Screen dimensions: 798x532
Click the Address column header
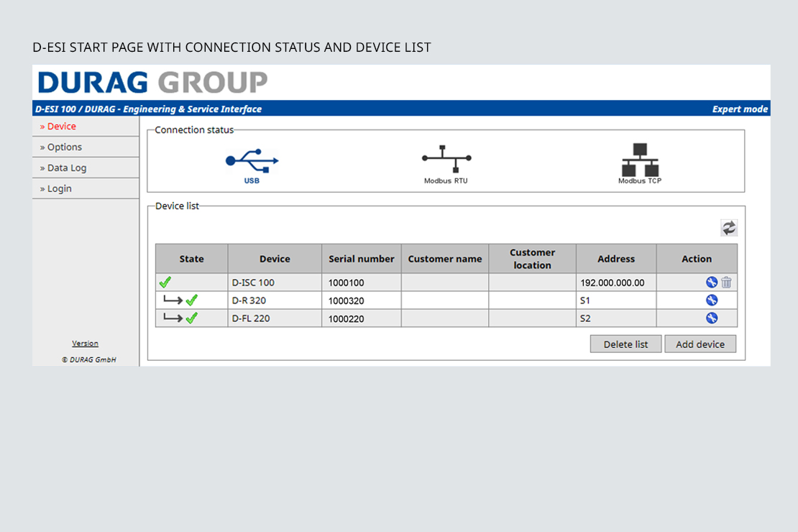[x=616, y=259]
